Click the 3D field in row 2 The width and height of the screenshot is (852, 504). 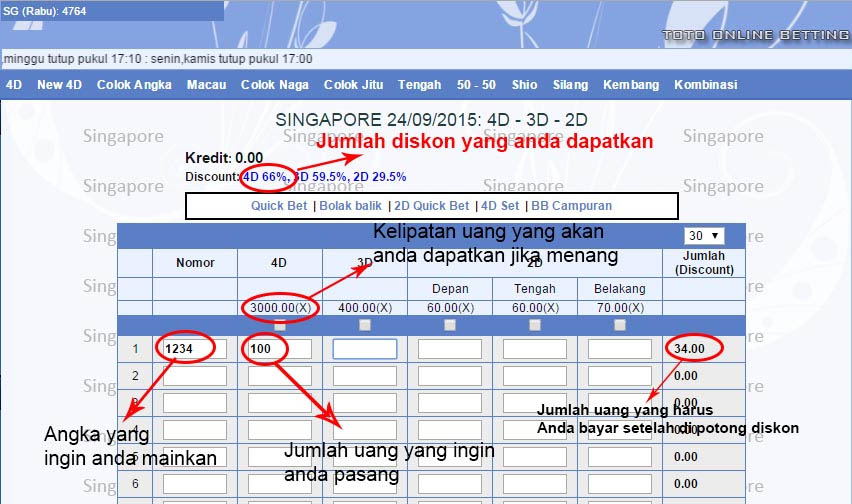pyautogui.click(x=365, y=376)
